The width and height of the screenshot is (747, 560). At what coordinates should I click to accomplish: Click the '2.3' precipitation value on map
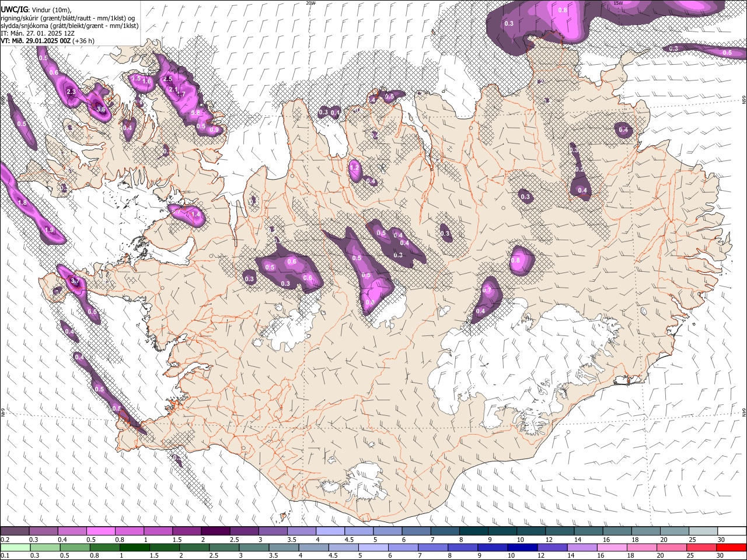click(x=71, y=92)
